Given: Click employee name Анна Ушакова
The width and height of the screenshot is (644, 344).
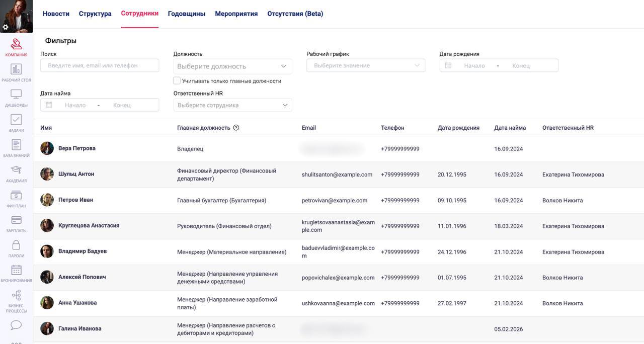Looking at the screenshot, I should pos(77,303).
